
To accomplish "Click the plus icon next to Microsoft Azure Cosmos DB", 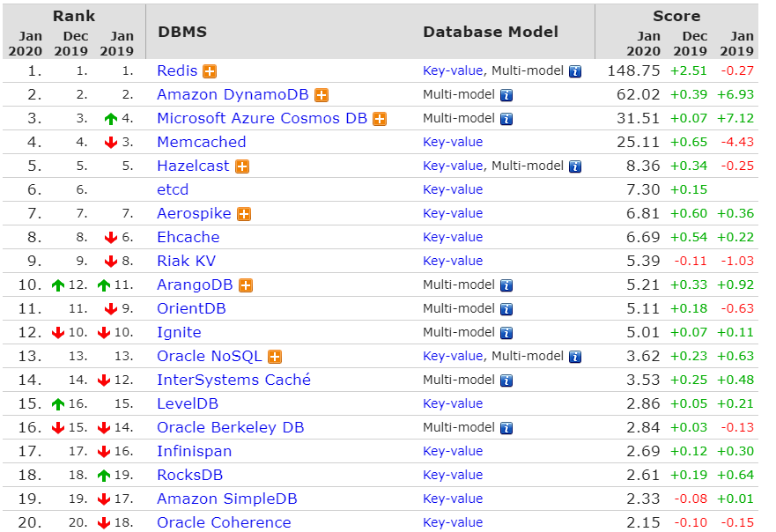I will [x=380, y=119].
